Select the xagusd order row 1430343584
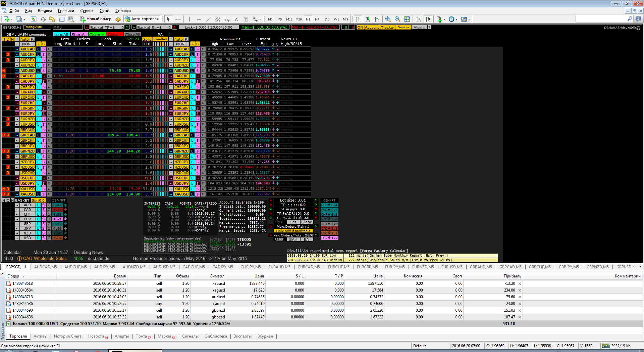This screenshot has height=352, width=644. [263, 290]
